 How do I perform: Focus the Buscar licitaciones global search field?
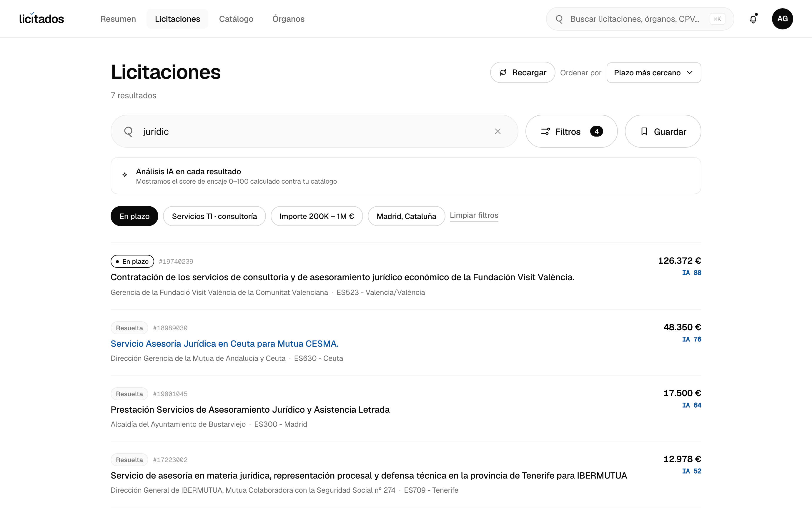(x=640, y=19)
